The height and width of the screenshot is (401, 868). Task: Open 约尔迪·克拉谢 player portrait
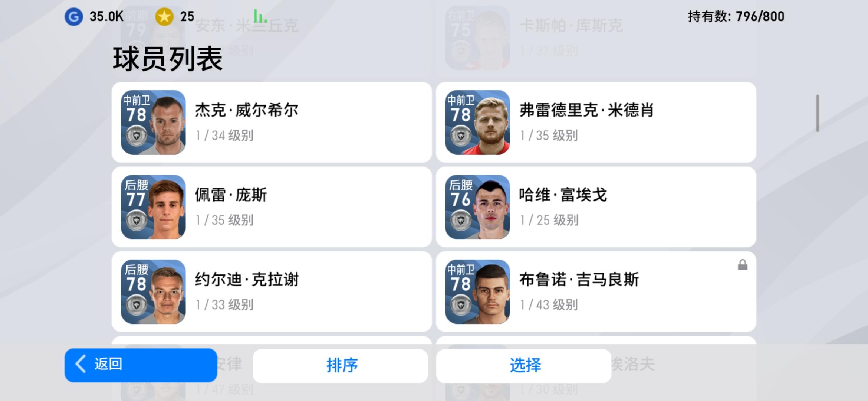click(x=153, y=292)
